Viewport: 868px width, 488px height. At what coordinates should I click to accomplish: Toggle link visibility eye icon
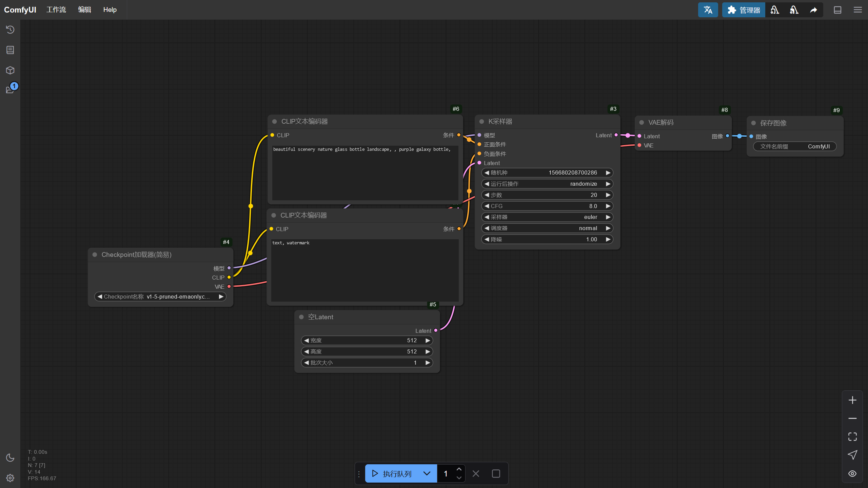coord(852,473)
